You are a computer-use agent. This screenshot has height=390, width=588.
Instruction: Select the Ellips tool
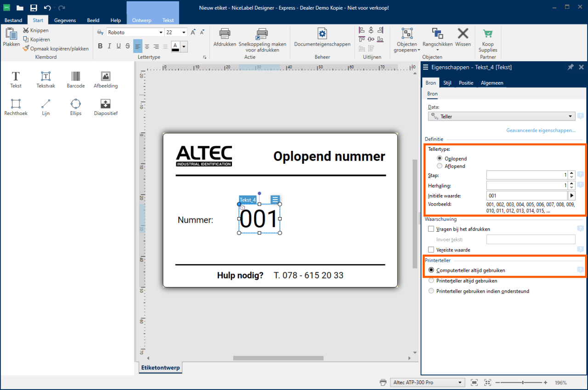(76, 107)
